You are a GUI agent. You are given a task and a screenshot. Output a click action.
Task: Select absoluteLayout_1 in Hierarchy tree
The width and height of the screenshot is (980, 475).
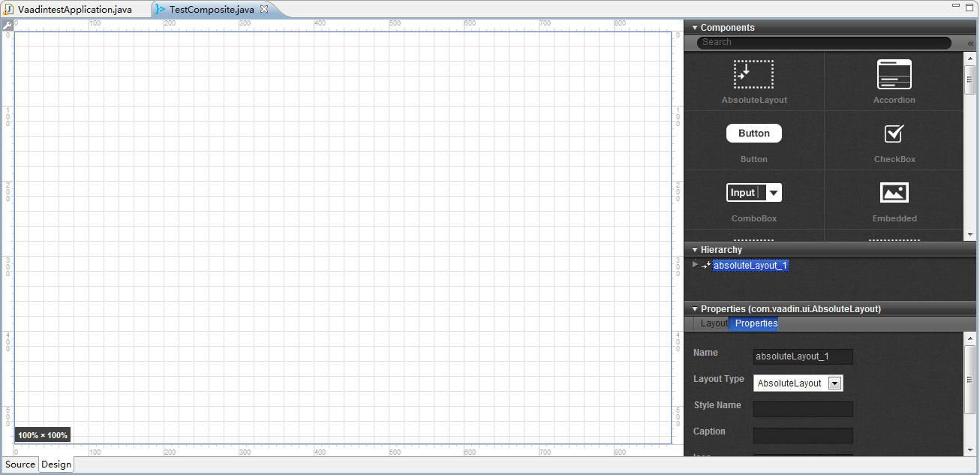[750, 266]
